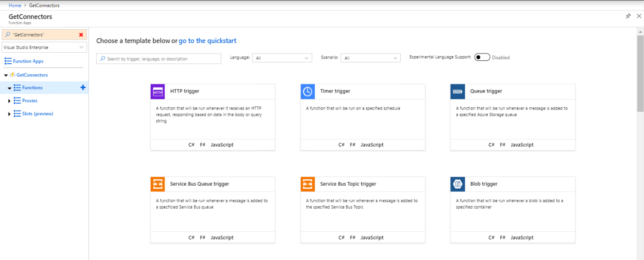Pin the blade with the pin icon

click(628, 16)
